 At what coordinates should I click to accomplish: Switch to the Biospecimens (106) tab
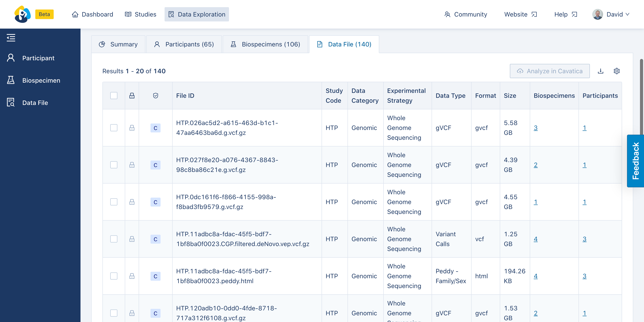point(265,44)
